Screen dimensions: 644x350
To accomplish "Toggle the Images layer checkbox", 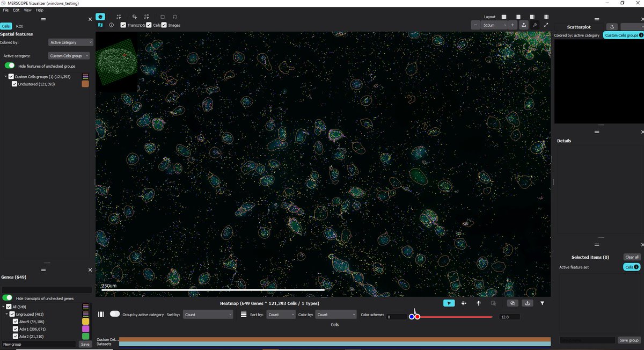I will tap(164, 25).
